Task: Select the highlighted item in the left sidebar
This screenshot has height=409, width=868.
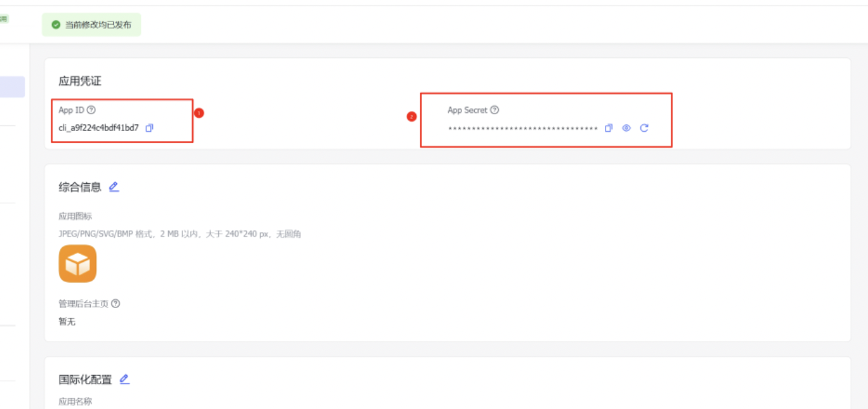Action: point(12,87)
